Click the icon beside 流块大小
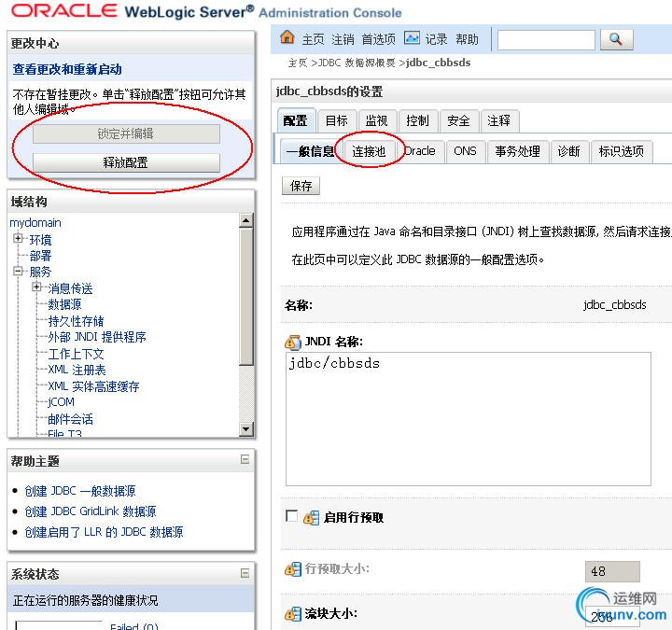This screenshot has width=672, height=630. (x=293, y=614)
